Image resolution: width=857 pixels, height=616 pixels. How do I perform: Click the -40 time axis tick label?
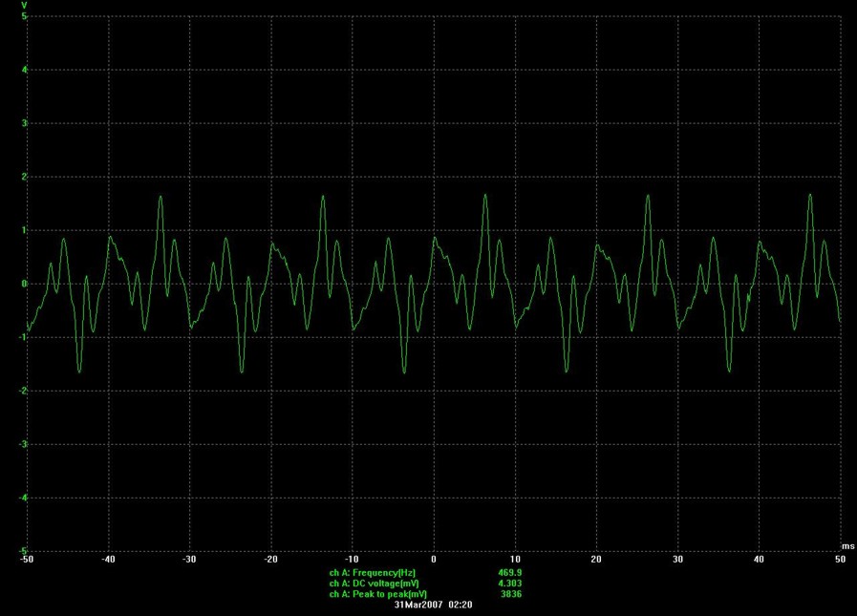tap(108, 559)
